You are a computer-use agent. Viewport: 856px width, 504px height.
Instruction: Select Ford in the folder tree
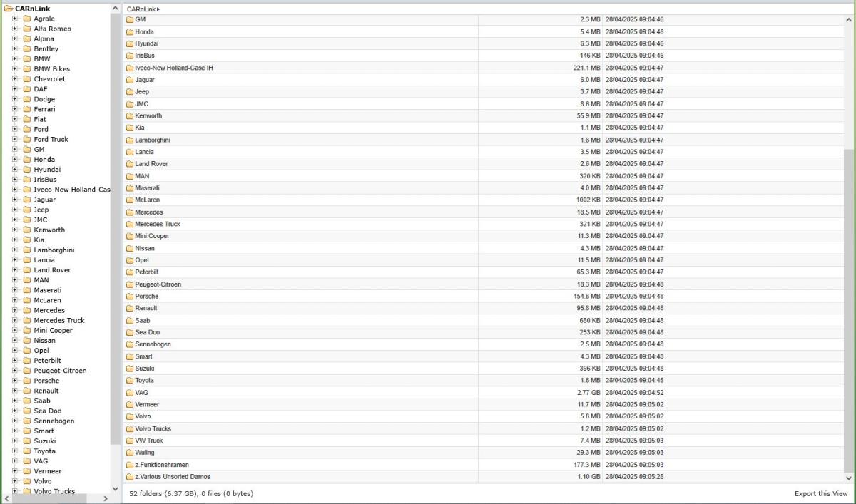pos(41,129)
